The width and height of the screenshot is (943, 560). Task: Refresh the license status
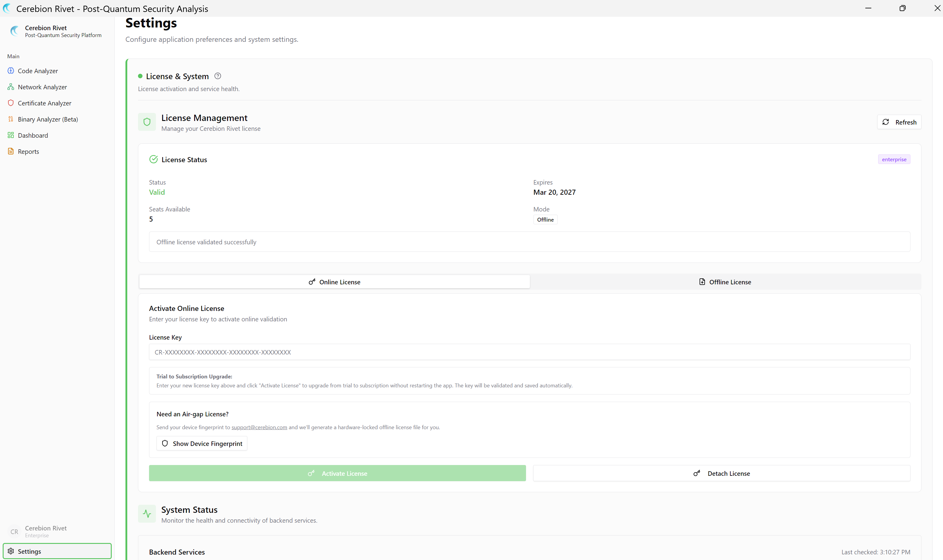point(899,122)
